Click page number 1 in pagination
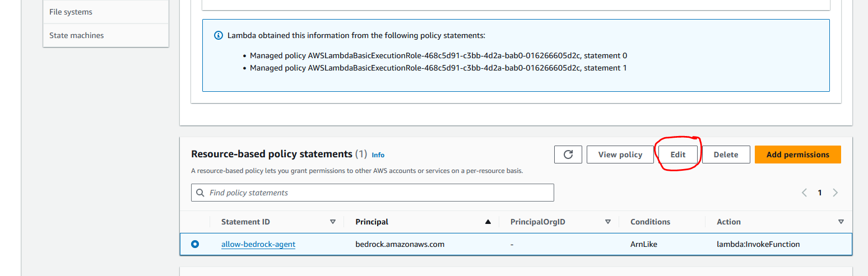This screenshot has width=868, height=276. coord(820,193)
